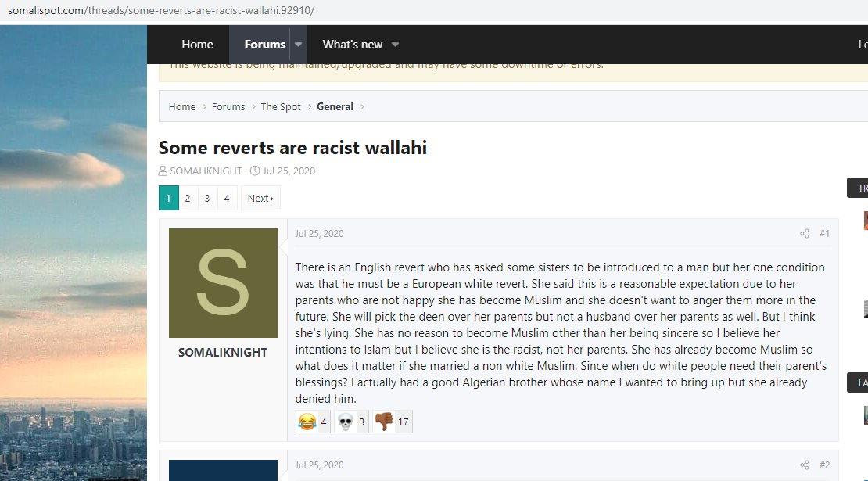Viewport: 868px width, 481px height.
Task: Click the share icon on post #1
Action: coord(805,234)
